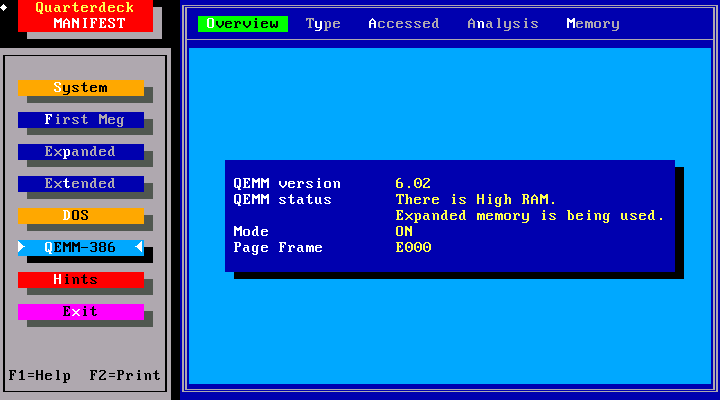The height and width of the screenshot is (400, 720).
Task: Open the DOS category
Action: (x=81, y=216)
